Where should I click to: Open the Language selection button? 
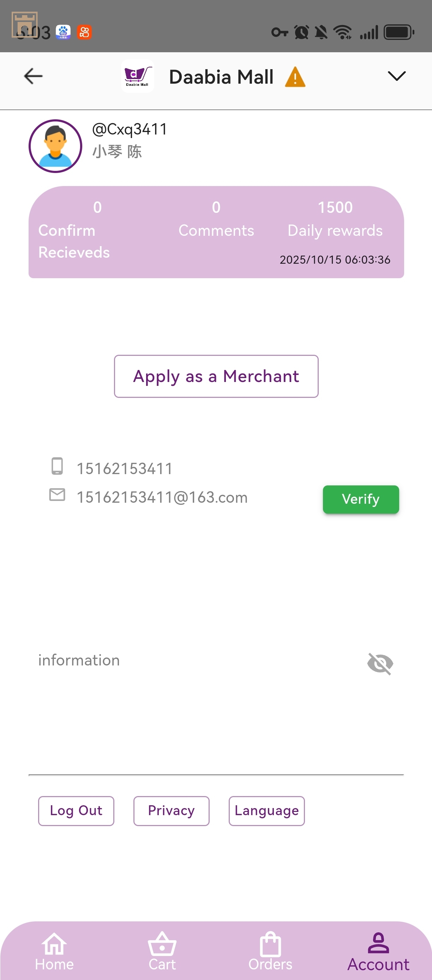coord(266,811)
